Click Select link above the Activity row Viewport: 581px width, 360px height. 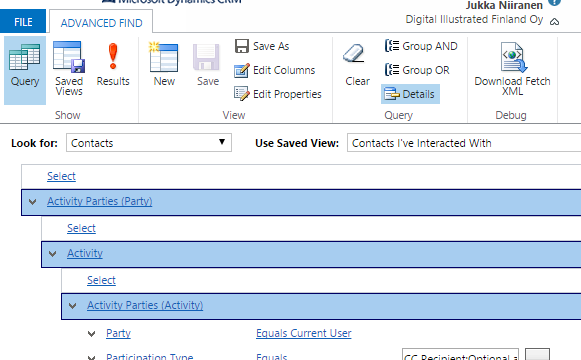coord(81,228)
